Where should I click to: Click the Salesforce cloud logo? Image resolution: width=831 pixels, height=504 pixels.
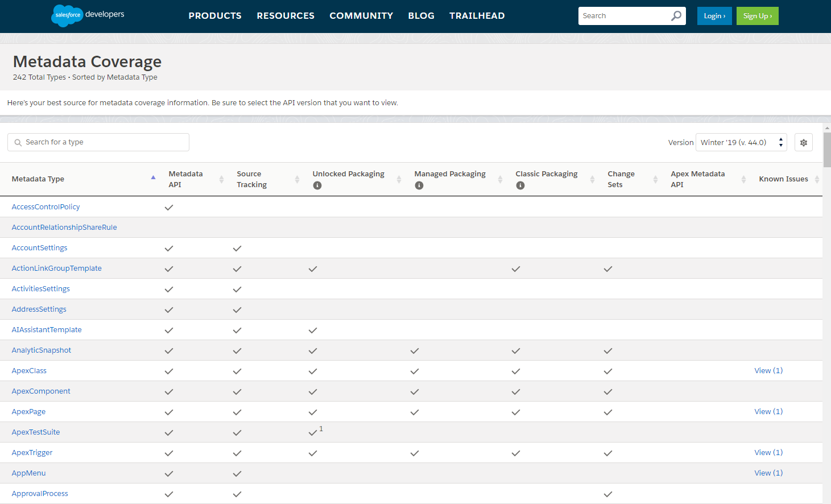[x=67, y=15]
